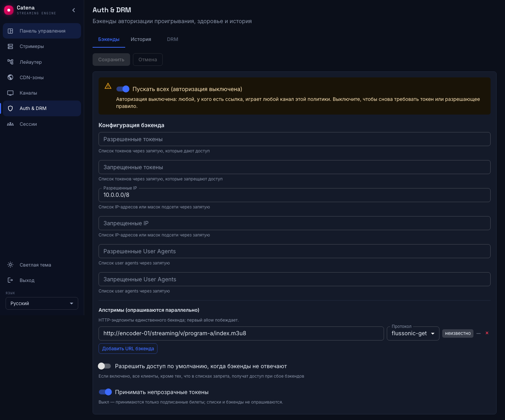Screen dimensions: 505x420
Task: Open CDN-зоны in the sidebar
Action: 42,77
